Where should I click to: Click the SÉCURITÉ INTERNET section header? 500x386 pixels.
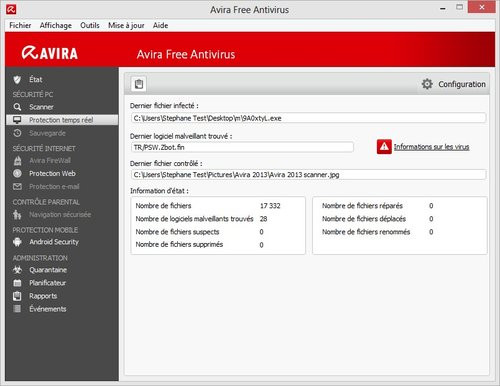(44, 148)
